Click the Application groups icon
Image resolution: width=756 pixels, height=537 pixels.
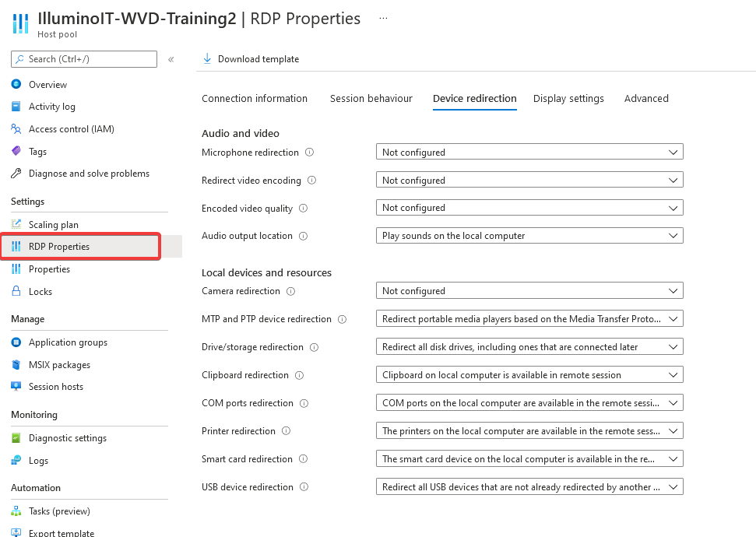click(x=16, y=342)
